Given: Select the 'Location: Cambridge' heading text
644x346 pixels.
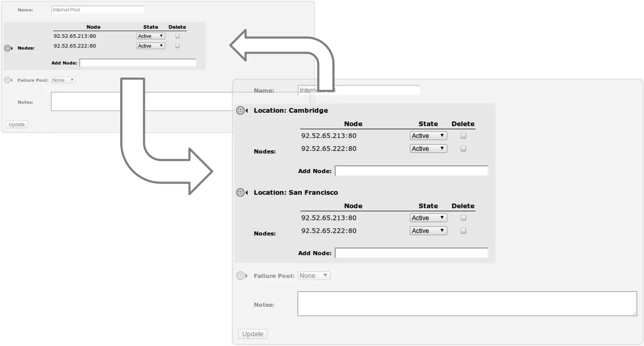Looking at the screenshot, I should [x=291, y=111].
